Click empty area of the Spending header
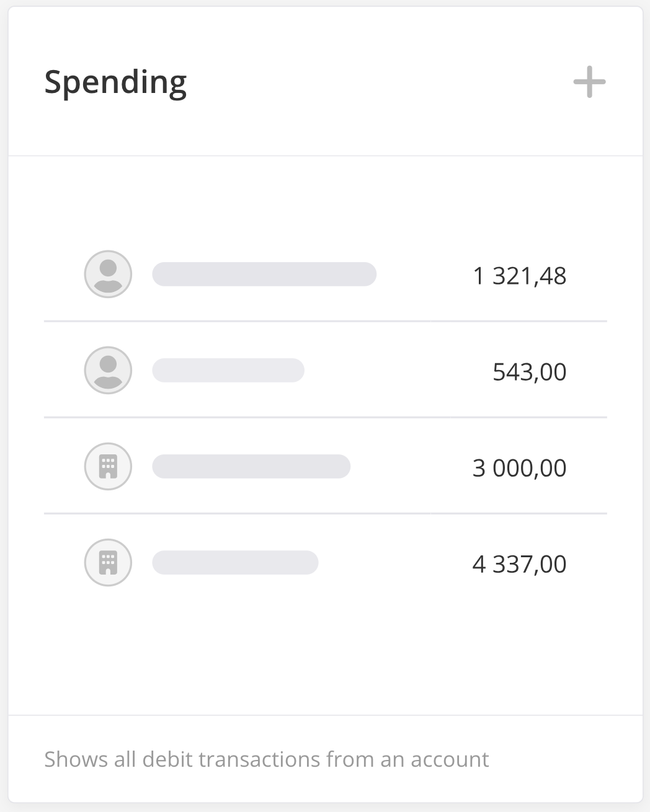This screenshot has height=812, width=650. coord(372,82)
